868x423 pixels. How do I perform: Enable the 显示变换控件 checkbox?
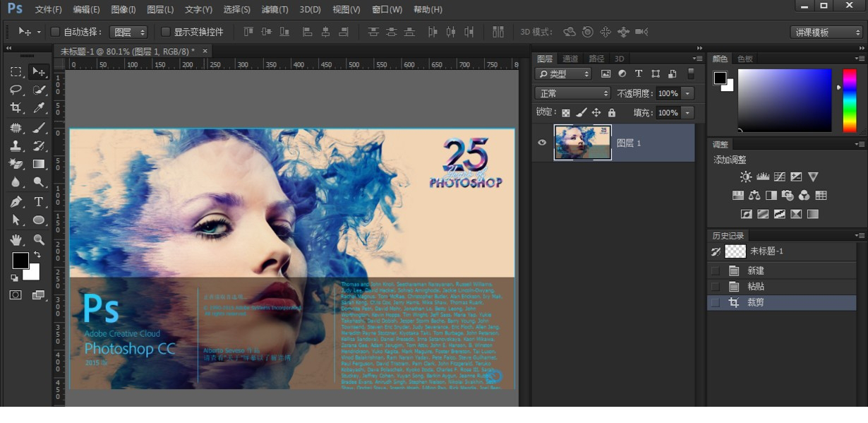point(166,32)
